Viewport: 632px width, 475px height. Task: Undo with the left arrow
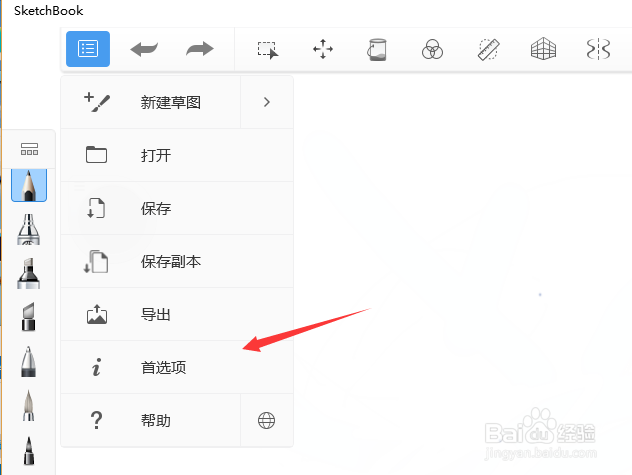(144, 49)
